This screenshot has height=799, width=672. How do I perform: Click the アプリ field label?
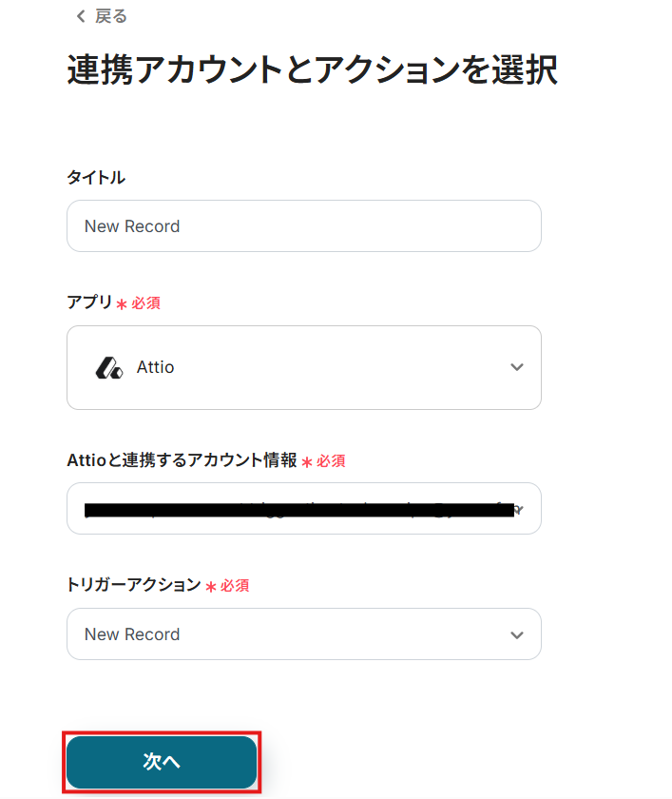pos(89,302)
